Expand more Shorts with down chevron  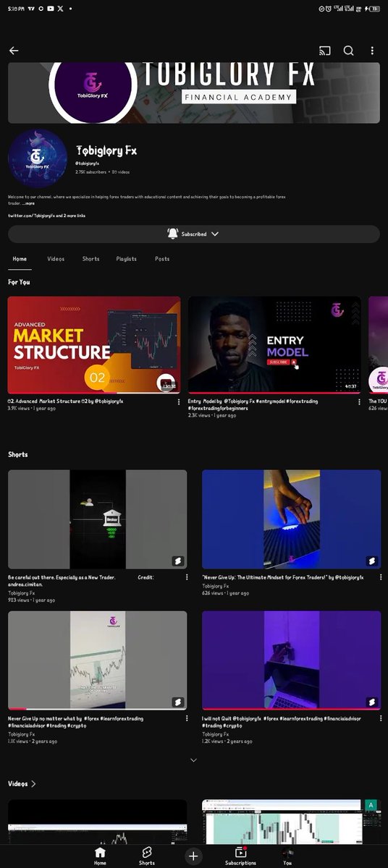pyautogui.click(x=193, y=760)
